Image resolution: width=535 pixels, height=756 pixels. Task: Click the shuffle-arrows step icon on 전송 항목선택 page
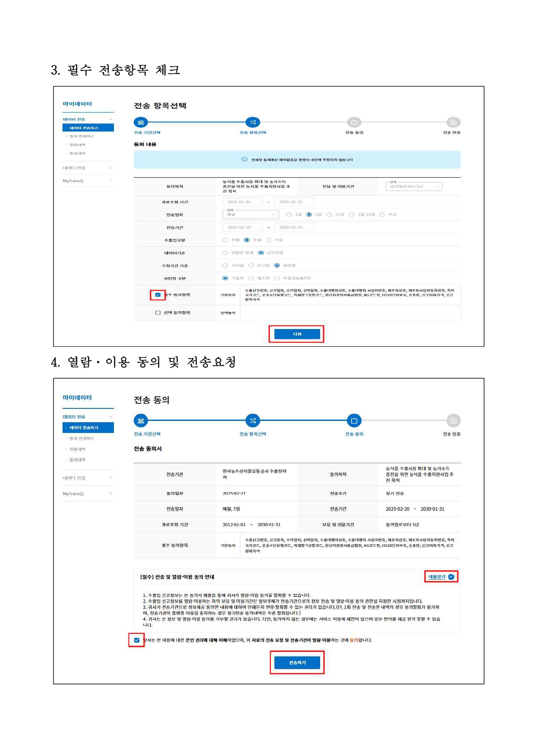(253, 122)
